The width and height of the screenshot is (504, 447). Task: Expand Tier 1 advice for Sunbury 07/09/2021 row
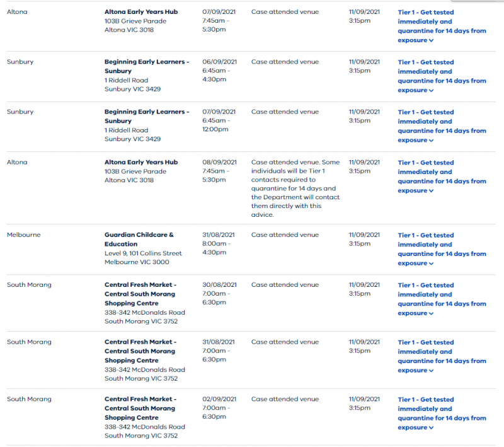[x=442, y=126]
